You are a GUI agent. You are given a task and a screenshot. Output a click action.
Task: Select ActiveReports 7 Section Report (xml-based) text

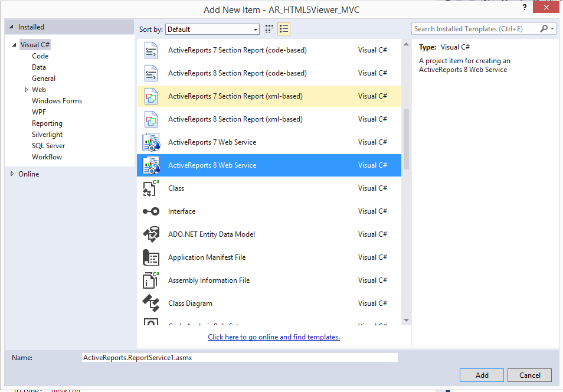tap(235, 96)
